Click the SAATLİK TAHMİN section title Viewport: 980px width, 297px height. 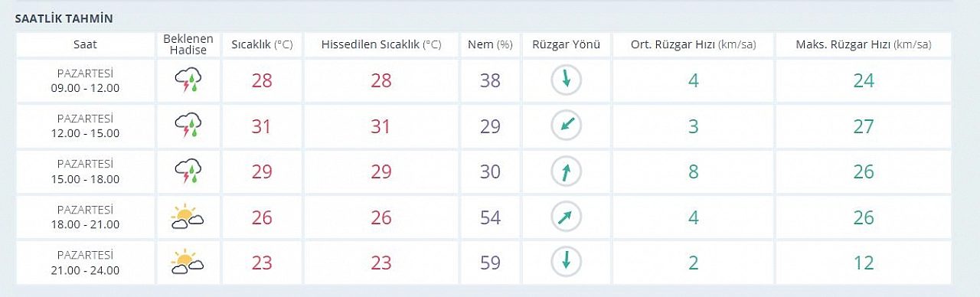coord(64,18)
